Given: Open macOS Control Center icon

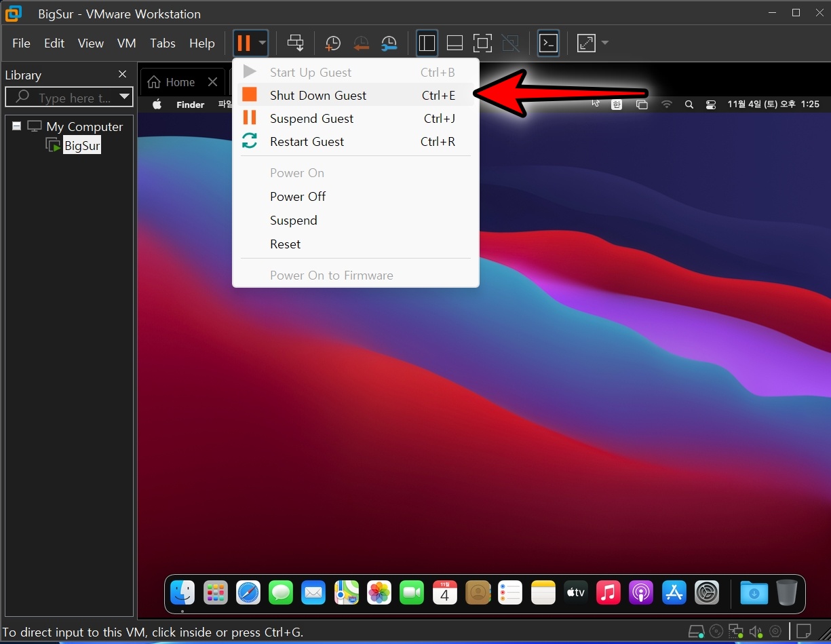Looking at the screenshot, I should [x=711, y=105].
